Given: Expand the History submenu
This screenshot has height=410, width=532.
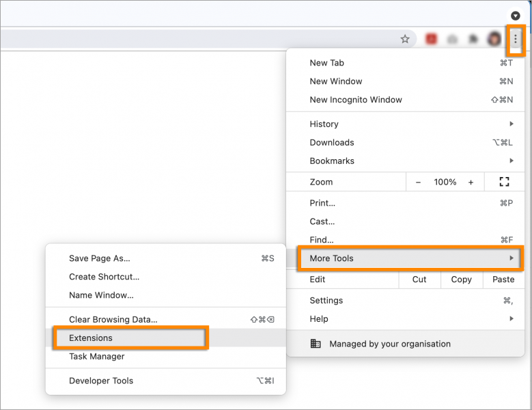Looking at the screenshot, I should tap(406, 124).
